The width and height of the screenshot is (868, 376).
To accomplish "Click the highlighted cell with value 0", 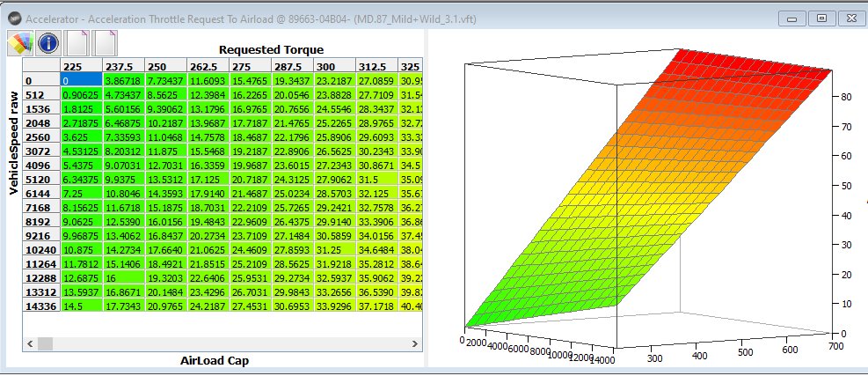I will pos(82,80).
